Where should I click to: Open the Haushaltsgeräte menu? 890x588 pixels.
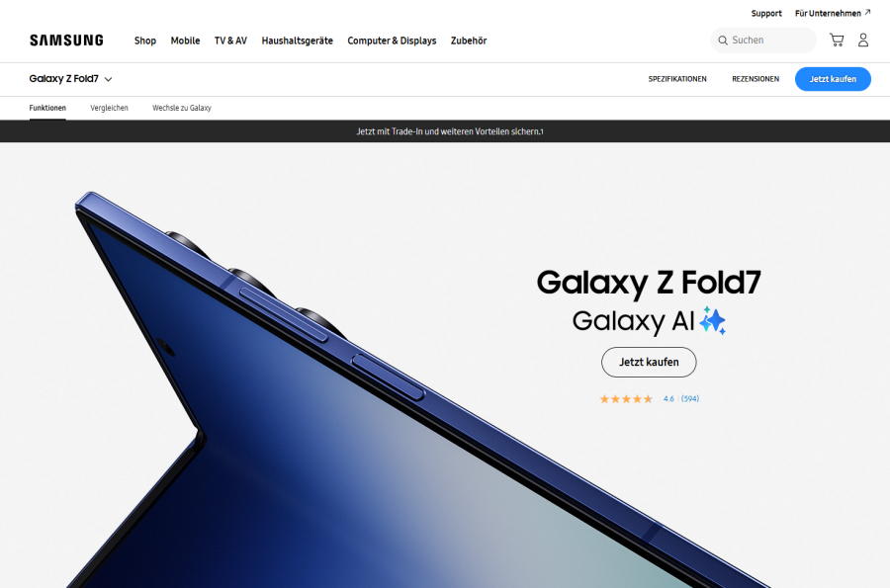tap(297, 41)
